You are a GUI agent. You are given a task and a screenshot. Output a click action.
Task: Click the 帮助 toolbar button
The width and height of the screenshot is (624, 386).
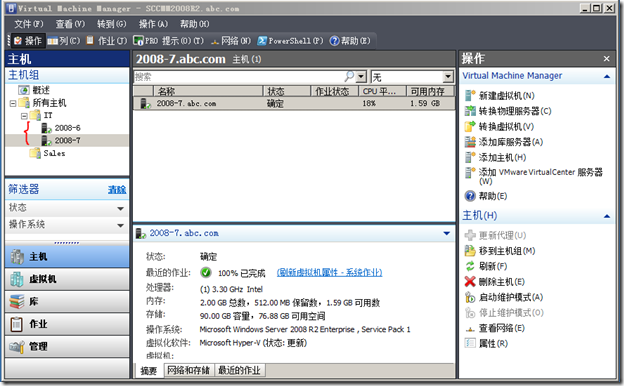[x=350, y=41]
